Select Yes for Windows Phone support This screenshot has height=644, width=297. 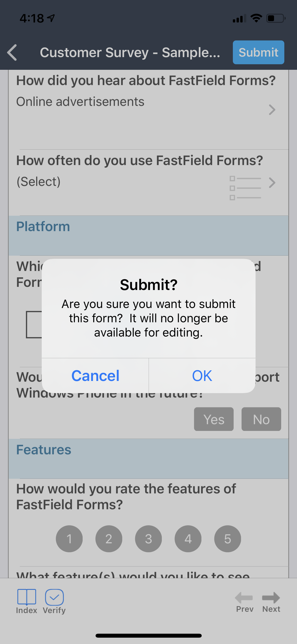(214, 419)
